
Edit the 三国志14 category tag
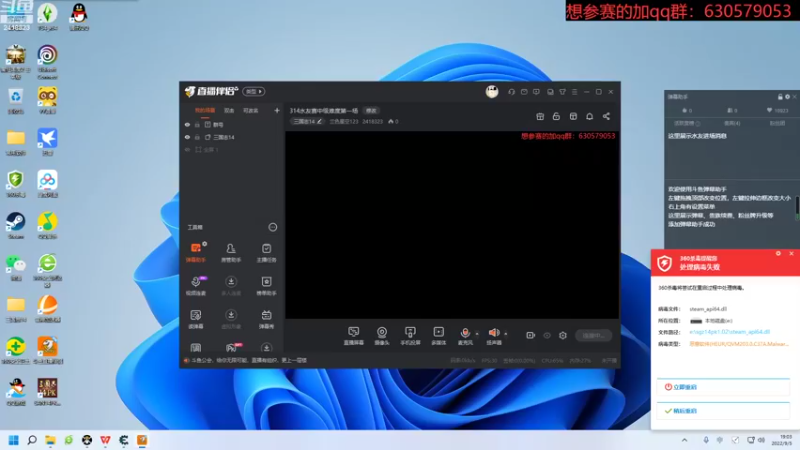click(x=308, y=121)
